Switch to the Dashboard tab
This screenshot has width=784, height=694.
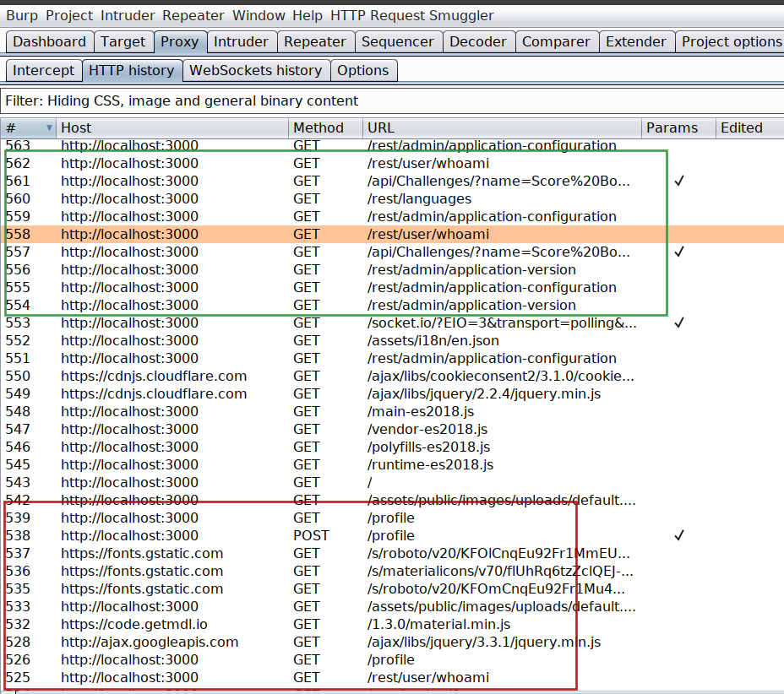click(50, 41)
